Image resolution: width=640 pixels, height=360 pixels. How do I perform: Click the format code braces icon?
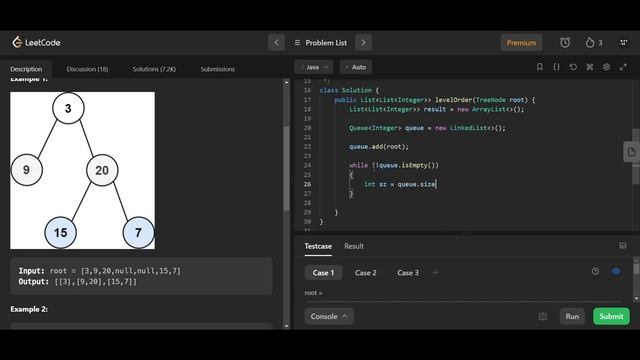(556, 67)
